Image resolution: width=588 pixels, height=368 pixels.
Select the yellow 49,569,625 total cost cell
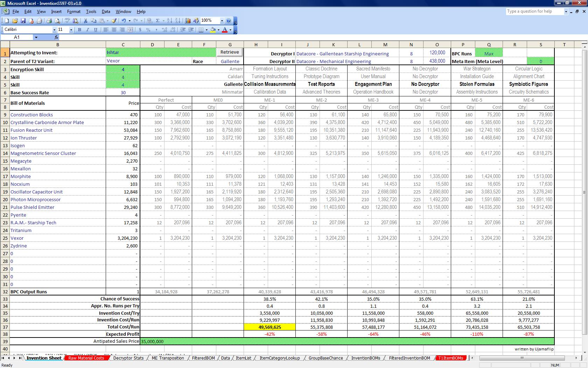(x=269, y=327)
